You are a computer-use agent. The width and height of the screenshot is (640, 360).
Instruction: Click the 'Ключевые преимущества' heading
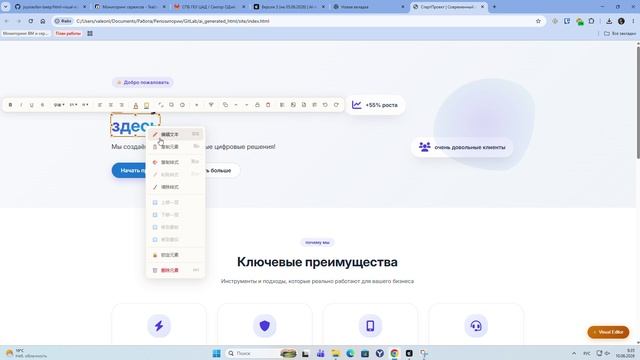point(317,262)
